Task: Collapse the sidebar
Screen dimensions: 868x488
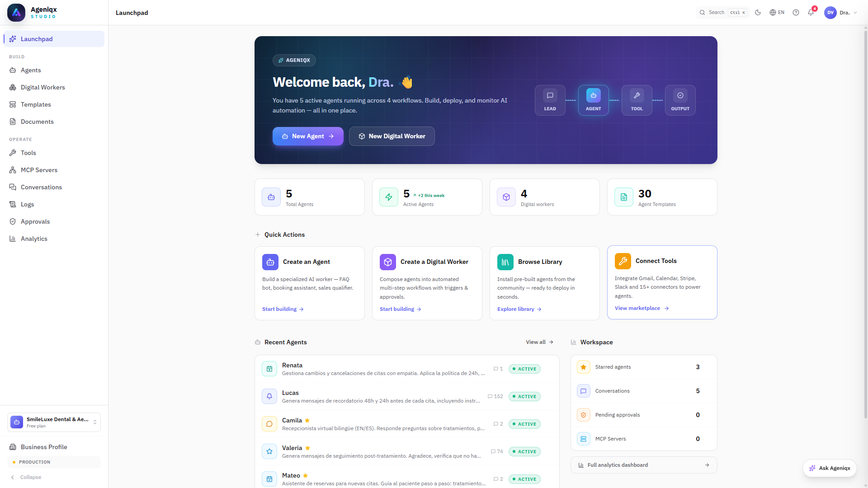Action: pyautogui.click(x=26, y=477)
